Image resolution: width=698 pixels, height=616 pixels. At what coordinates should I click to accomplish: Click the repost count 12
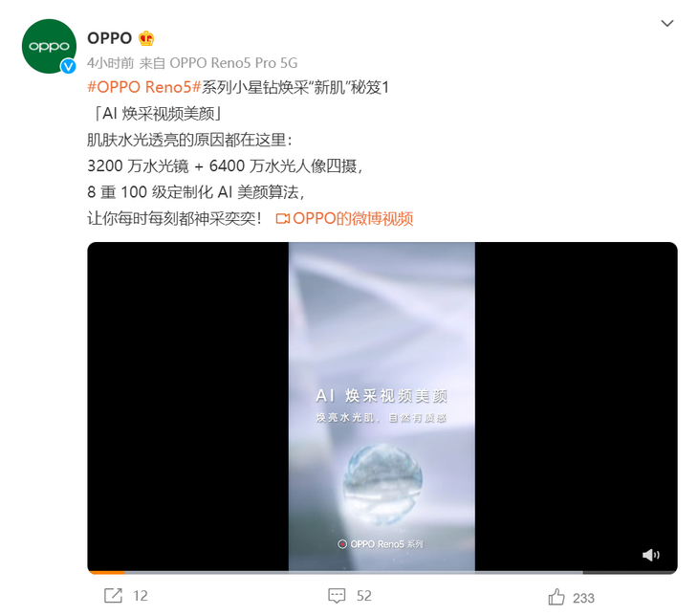[x=141, y=596]
